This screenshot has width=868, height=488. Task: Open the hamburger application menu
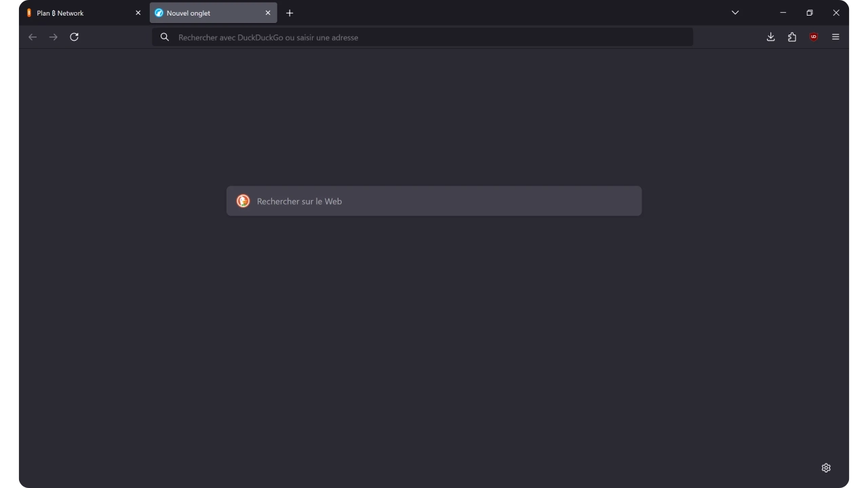coord(835,37)
